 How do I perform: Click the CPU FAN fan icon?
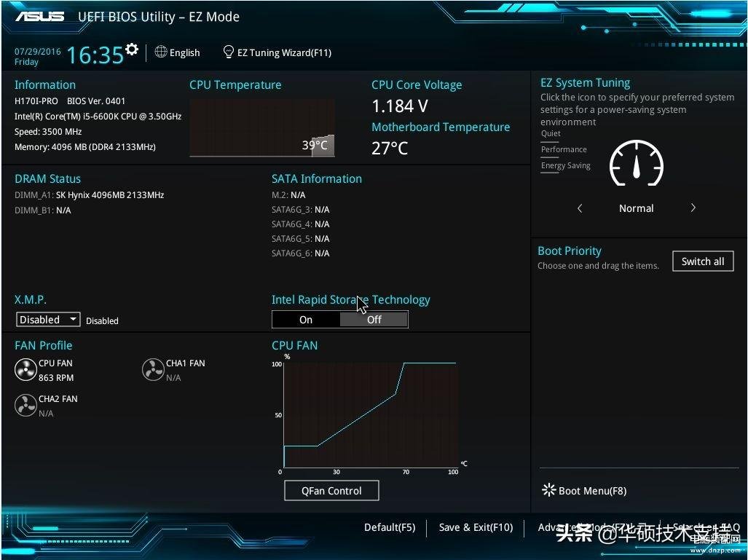tap(25, 370)
